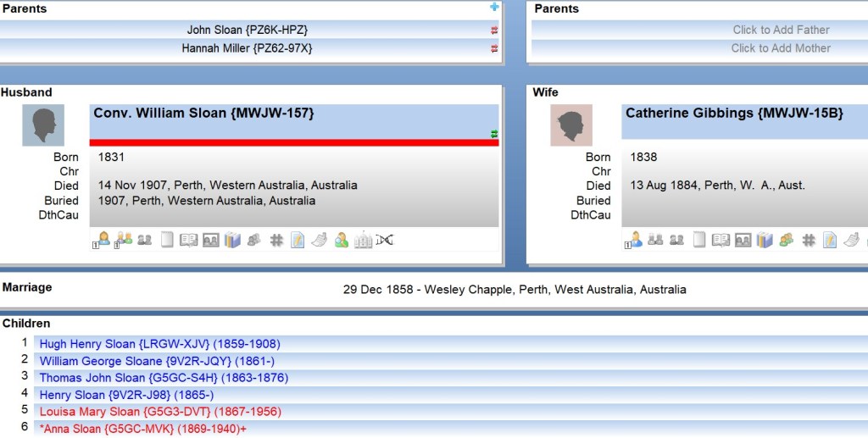
Task: Click the notepad icon in husband's toolbar
Action: 298,241
